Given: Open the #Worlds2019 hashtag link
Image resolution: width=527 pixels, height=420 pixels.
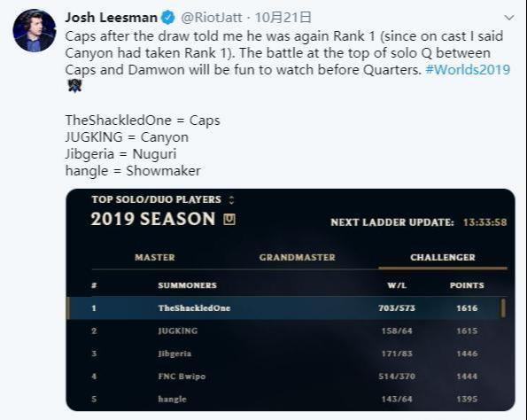Looking at the screenshot, I should (468, 70).
